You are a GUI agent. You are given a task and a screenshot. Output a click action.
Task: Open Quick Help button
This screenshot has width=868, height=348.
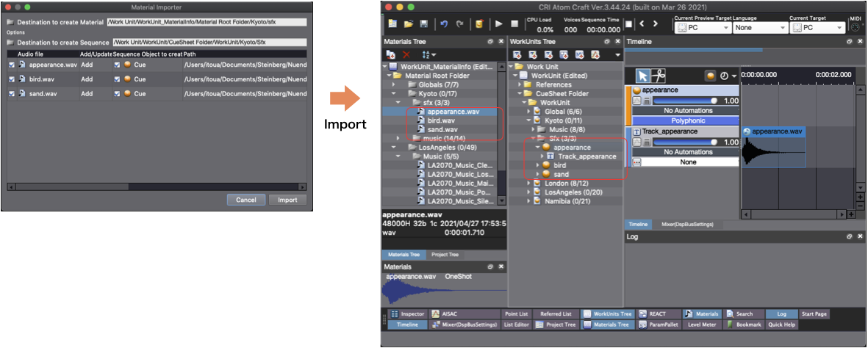click(x=782, y=325)
